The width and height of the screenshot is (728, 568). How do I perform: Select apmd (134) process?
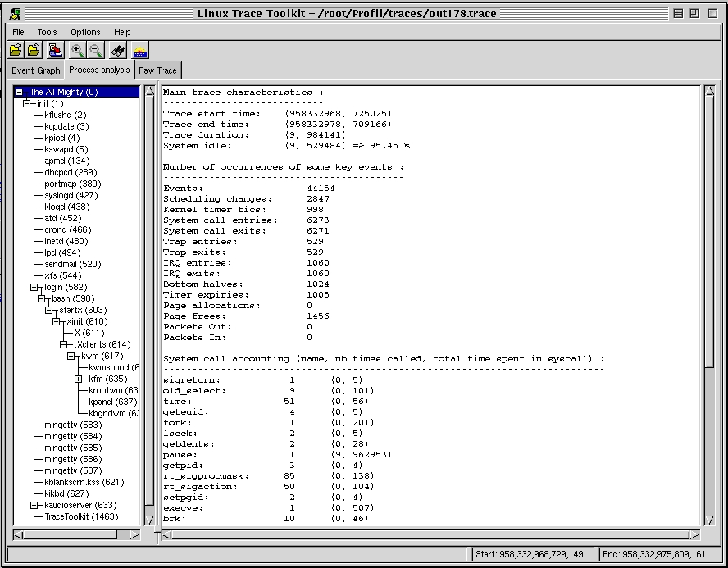(67, 161)
